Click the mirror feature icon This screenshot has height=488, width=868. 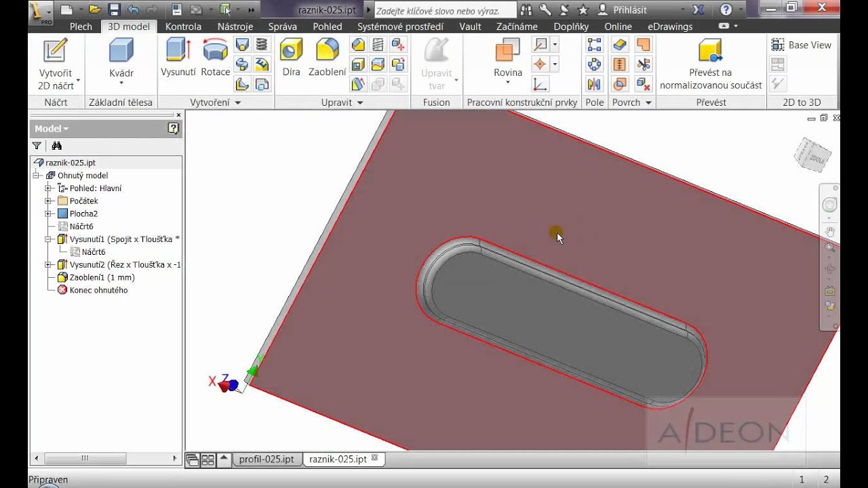[x=594, y=84]
